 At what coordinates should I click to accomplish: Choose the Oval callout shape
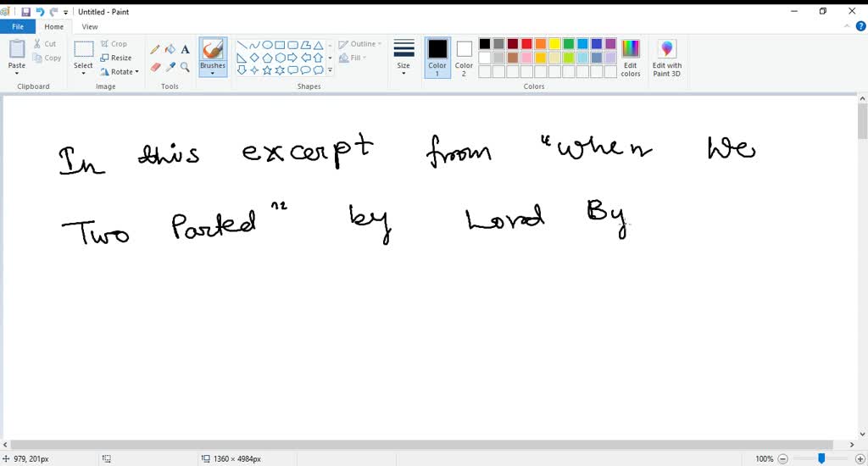pyautogui.click(x=305, y=69)
